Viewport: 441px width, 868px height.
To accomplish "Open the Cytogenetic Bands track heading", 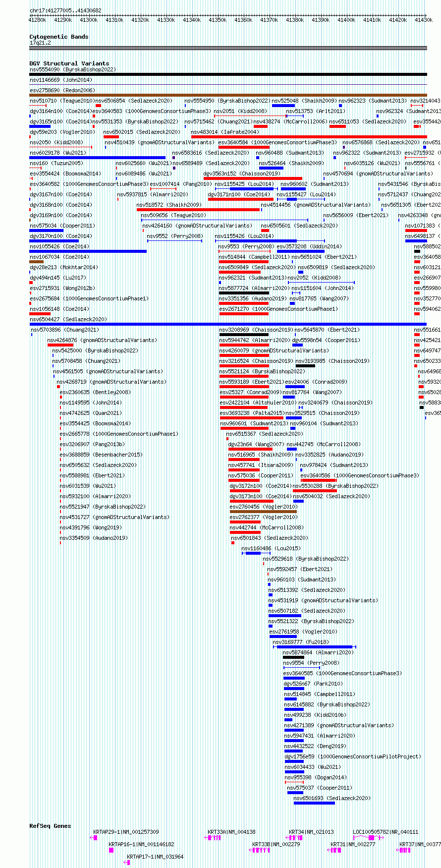I will click(59, 37).
